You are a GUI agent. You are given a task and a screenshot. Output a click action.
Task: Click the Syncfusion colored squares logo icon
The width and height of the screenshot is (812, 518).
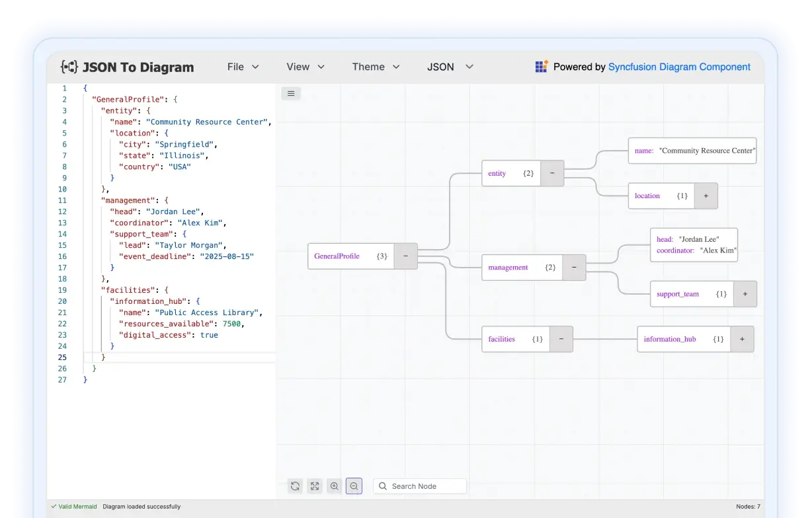pyautogui.click(x=542, y=66)
